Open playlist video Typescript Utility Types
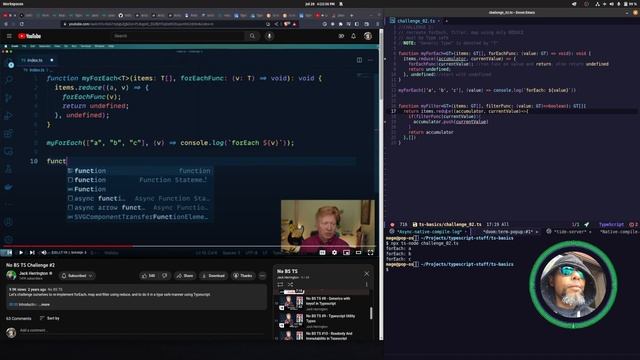The image size is (640, 360). click(322, 320)
